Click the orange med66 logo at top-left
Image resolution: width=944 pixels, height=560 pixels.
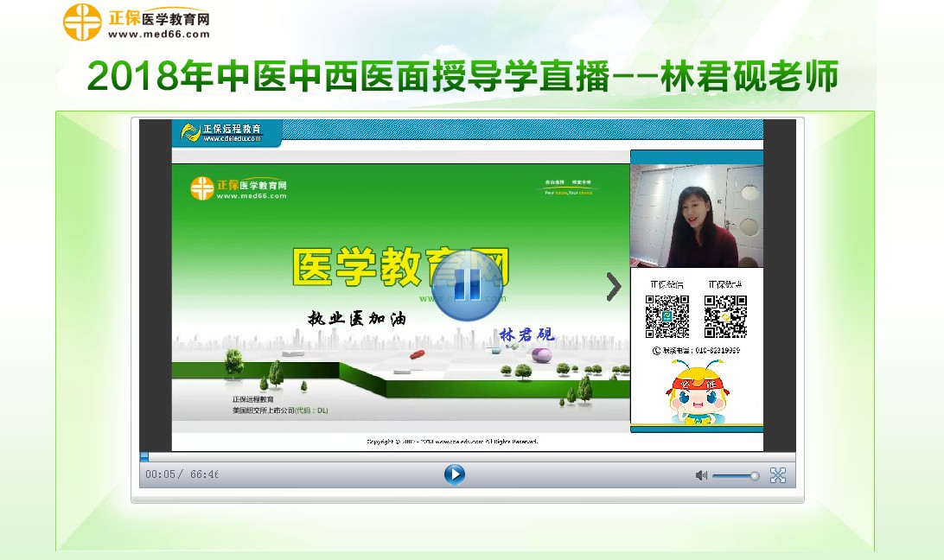pyautogui.click(x=82, y=22)
